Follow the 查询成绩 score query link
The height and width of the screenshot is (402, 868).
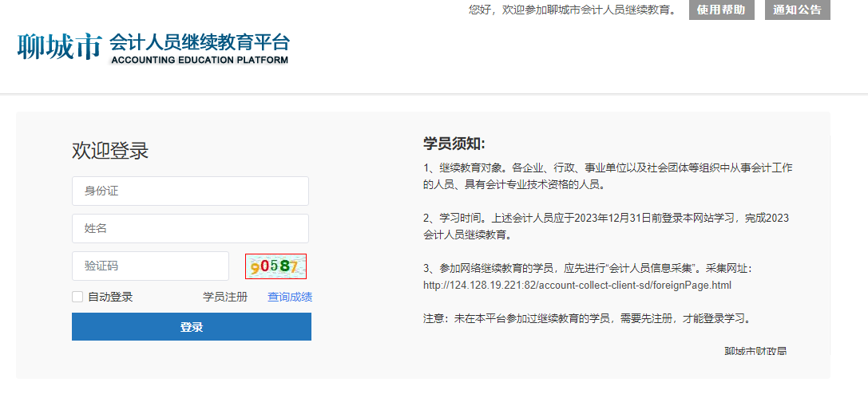290,298
